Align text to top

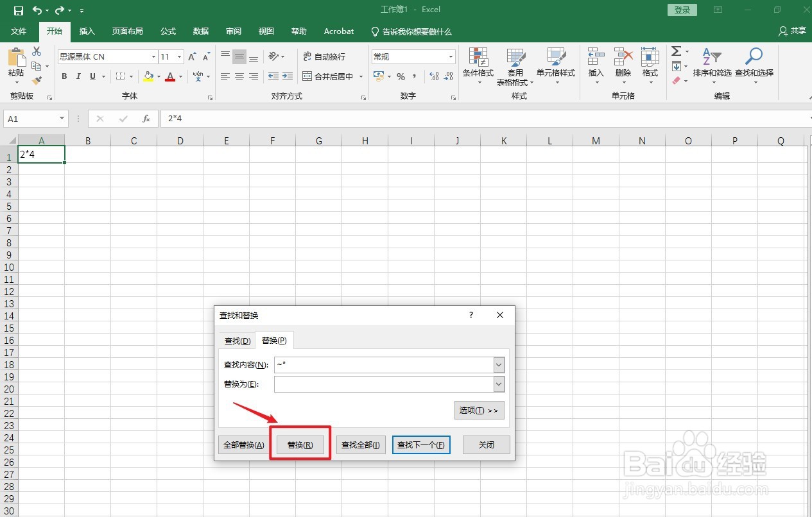pos(225,56)
